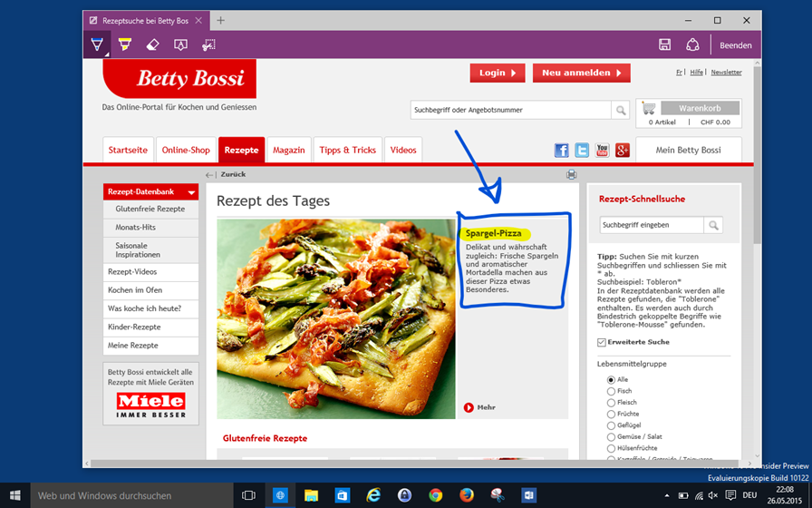The height and width of the screenshot is (508, 812).
Task: Expand the Login button arrow
Action: click(x=514, y=73)
